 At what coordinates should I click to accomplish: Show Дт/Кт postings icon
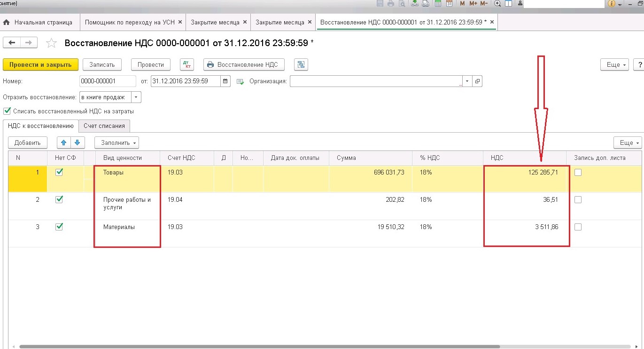pyautogui.click(x=187, y=65)
